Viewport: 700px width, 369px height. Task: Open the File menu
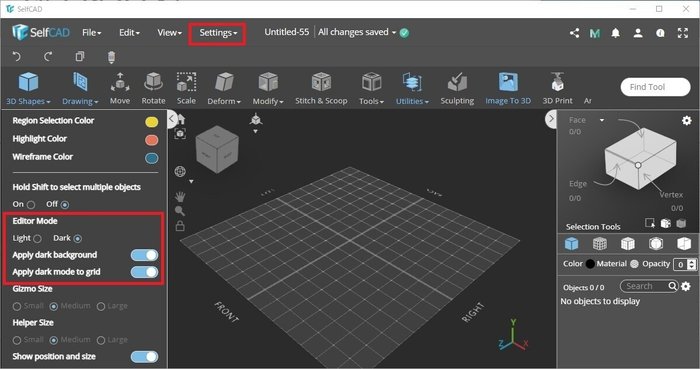tap(92, 33)
